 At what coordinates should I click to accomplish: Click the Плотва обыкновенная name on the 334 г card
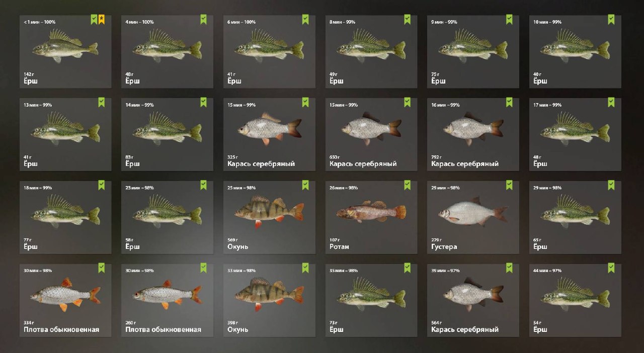coord(61,330)
